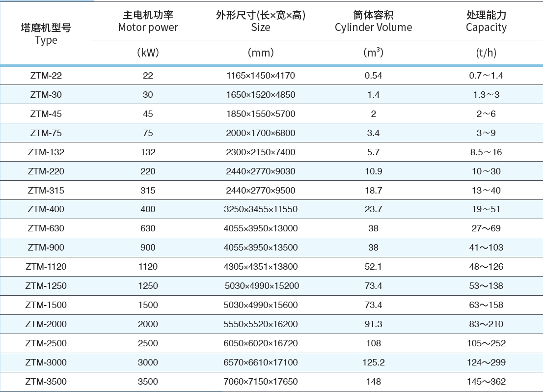Image resolution: width=545 pixels, height=392 pixels.
Task: Select the ZTM-22 model cell
Action: click(46, 76)
